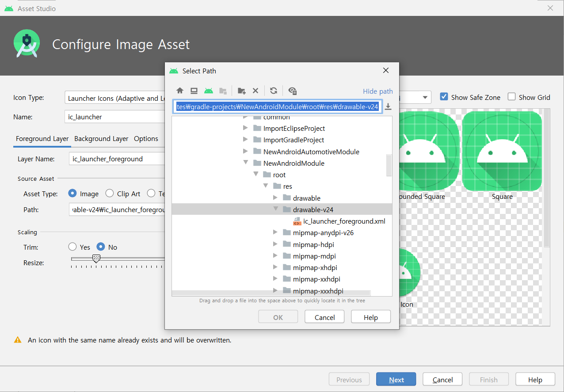This screenshot has height=392, width=564.
Task: Click the Android Studio logo in header
Action: (x=27, y=44)
